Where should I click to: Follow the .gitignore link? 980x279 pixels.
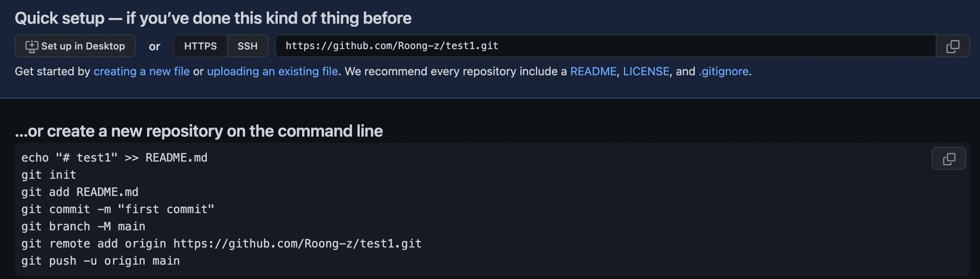[x=724, y=72]
